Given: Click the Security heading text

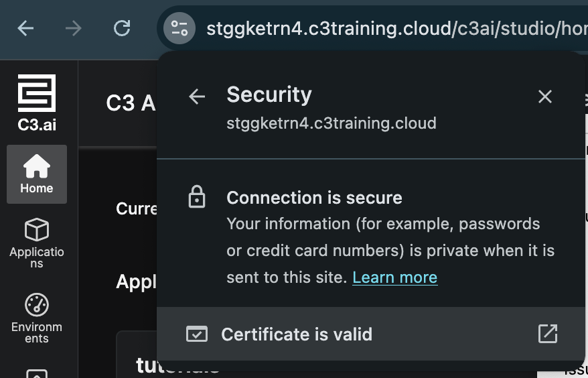Looking at the screenshot, I should click(269, 94).
